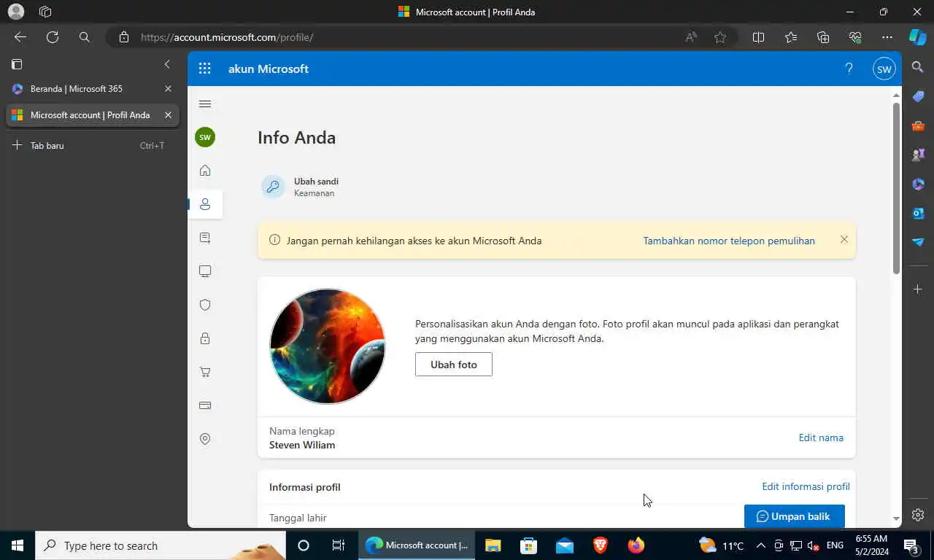
Task: Open the notification center icon
Action: pos(911,545)
